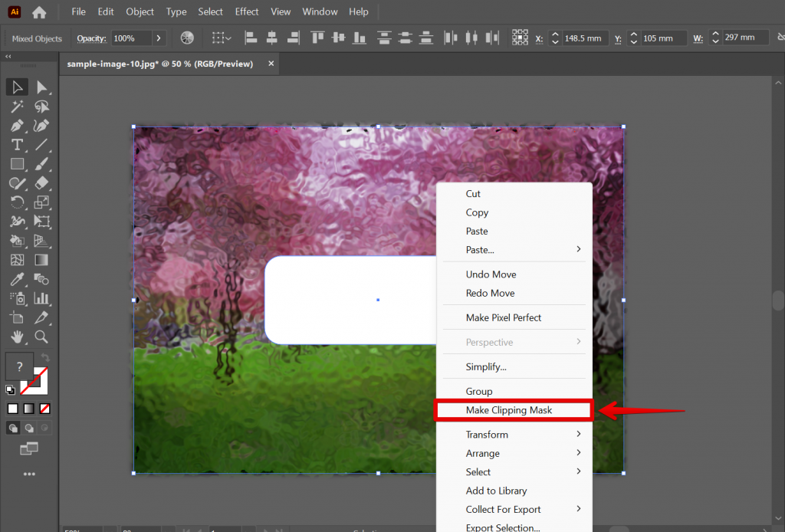Click Undo Move in the context menu
This screenshot has height=532, width=785.
(491, 274)
